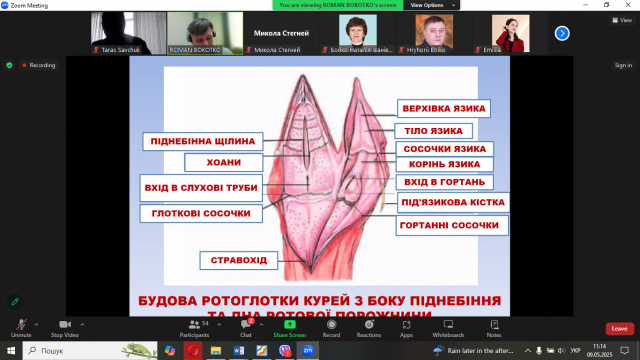Viewport: 640px width, 360px height.
Task: Click the Sign in button
Action: pos(623,65)
